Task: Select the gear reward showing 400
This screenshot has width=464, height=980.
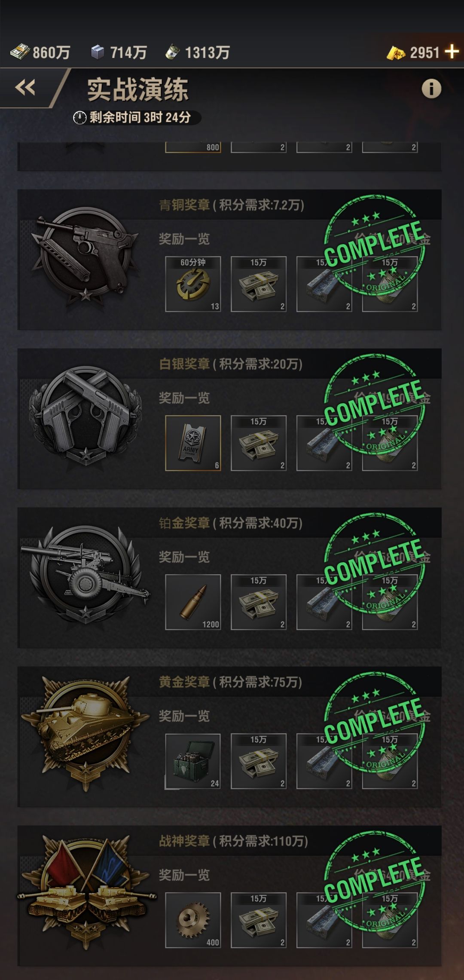Action: 193,920
